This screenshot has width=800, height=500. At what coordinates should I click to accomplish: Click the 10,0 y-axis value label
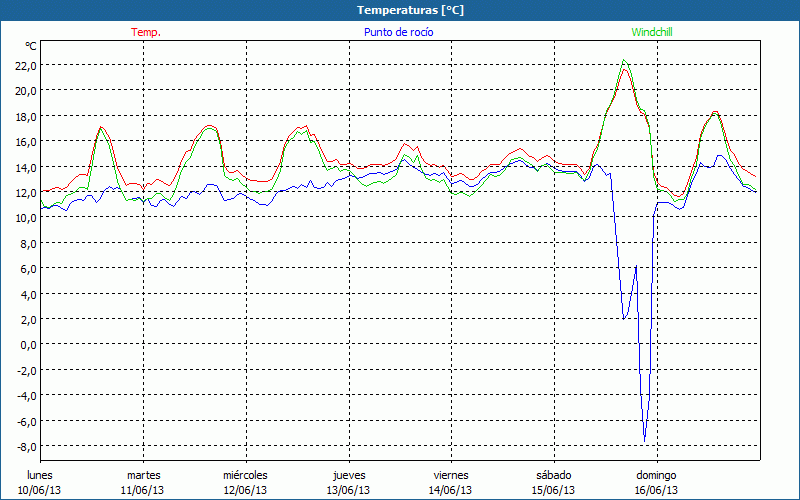click(x=25, y=217)
